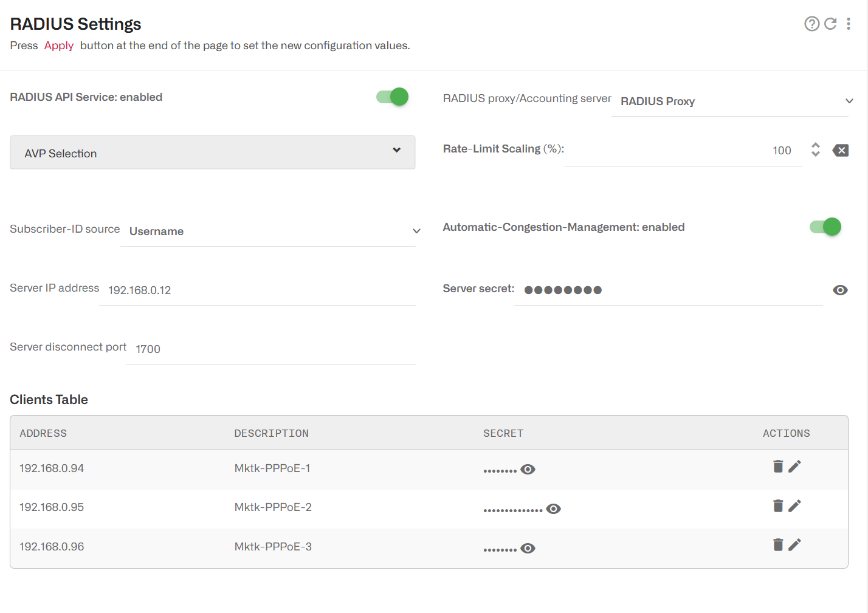Delete client 192.168.0.94
This screenshot has width=868, height=613.
pyautogui.click(x=778, y=466)
